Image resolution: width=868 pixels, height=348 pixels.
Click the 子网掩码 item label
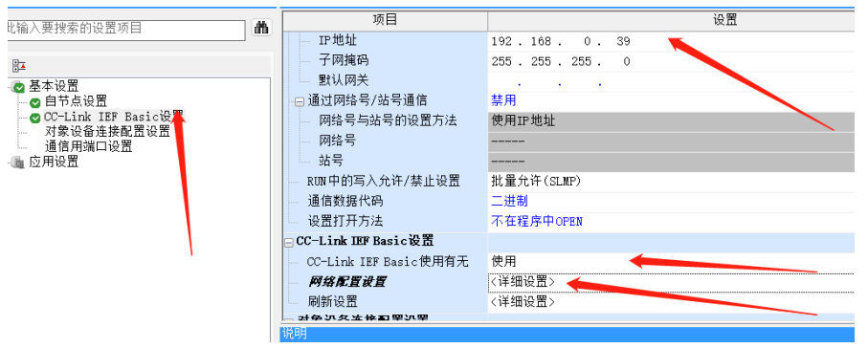click(344, 60)
